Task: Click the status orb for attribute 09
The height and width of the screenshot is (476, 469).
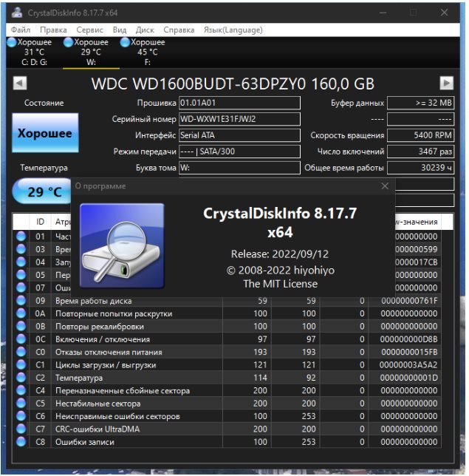Action: coord(21,301)
